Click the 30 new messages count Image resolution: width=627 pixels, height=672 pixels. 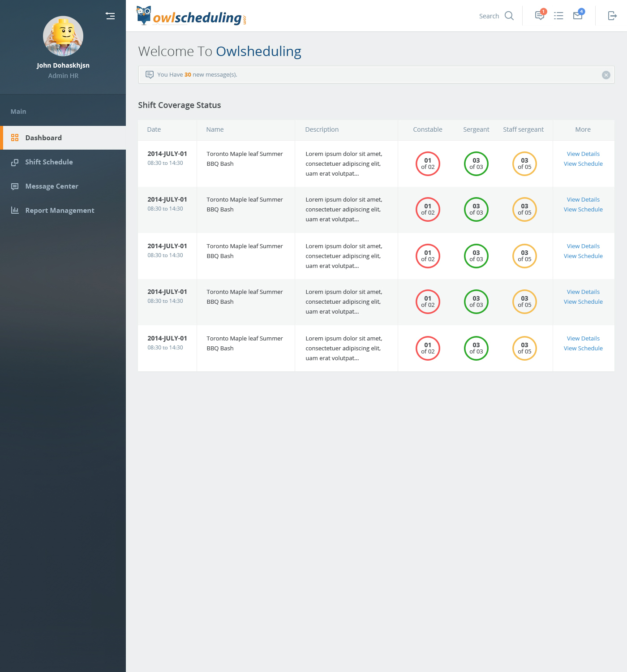188,75
